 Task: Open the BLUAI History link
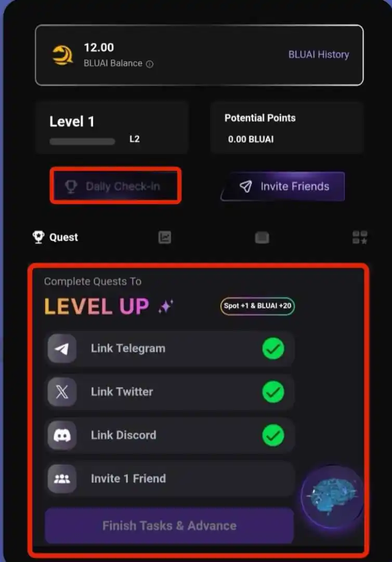tap(319, 55)
